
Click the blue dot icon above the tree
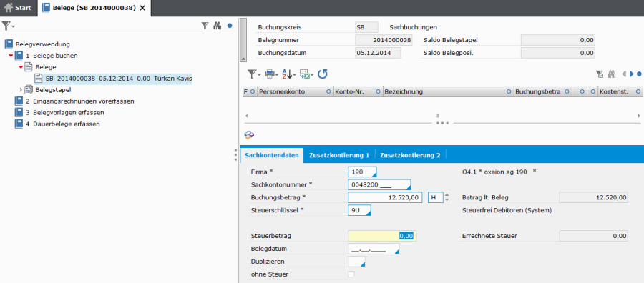[x=230, y=26]
